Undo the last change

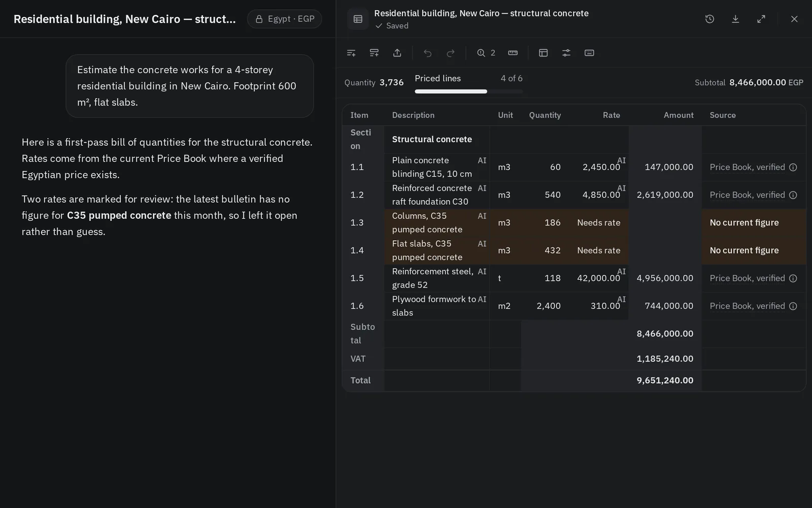click(428, 53)
